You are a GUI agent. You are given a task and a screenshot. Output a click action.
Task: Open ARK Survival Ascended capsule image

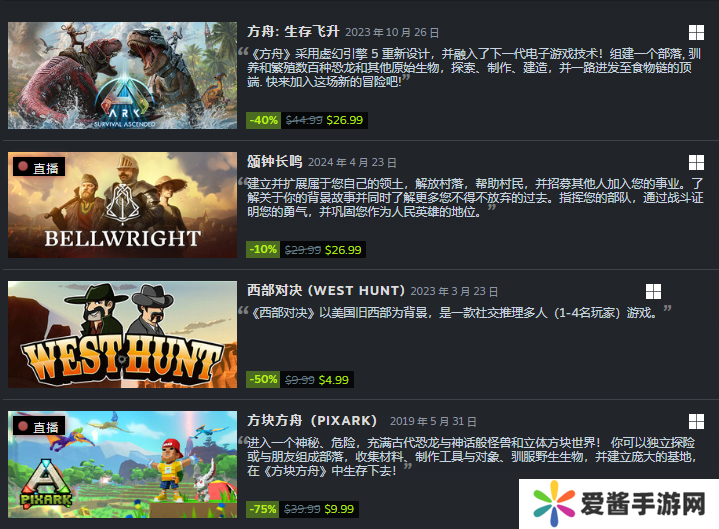(x=122, y=75)
